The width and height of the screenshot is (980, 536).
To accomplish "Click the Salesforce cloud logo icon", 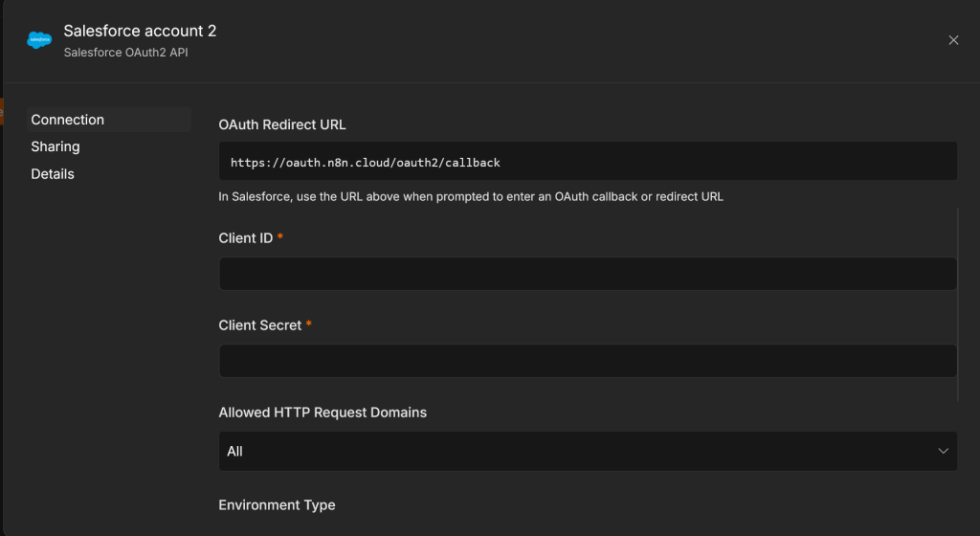I will click(x=39, y=40).
